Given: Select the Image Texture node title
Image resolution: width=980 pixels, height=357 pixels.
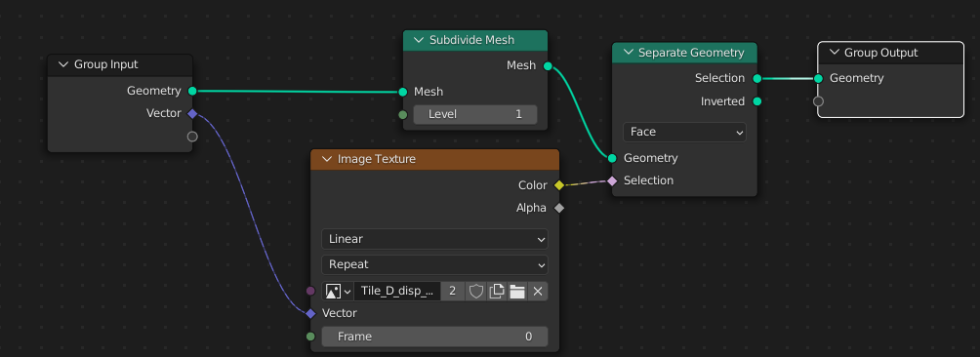Looking at the screenshot, I should point(376,159).
